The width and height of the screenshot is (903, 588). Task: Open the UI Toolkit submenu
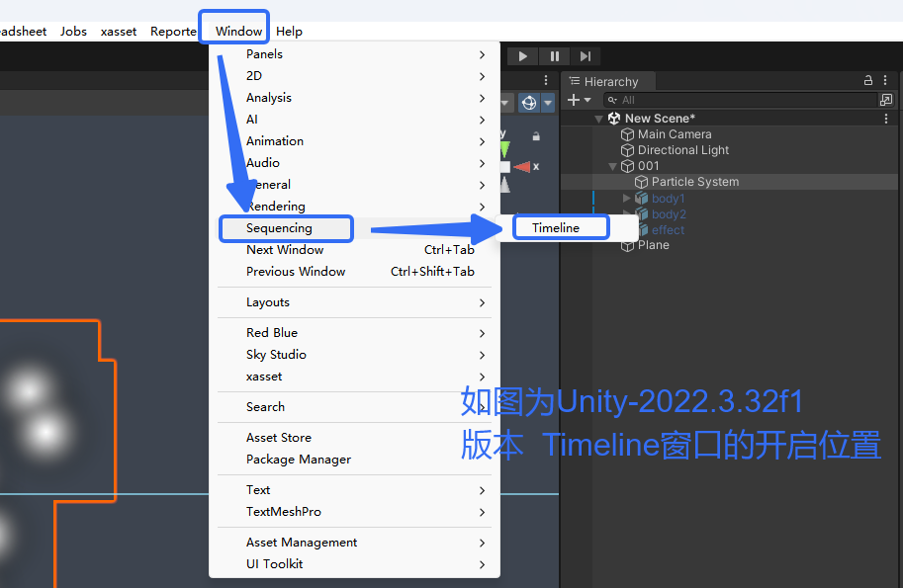(354, 564)
